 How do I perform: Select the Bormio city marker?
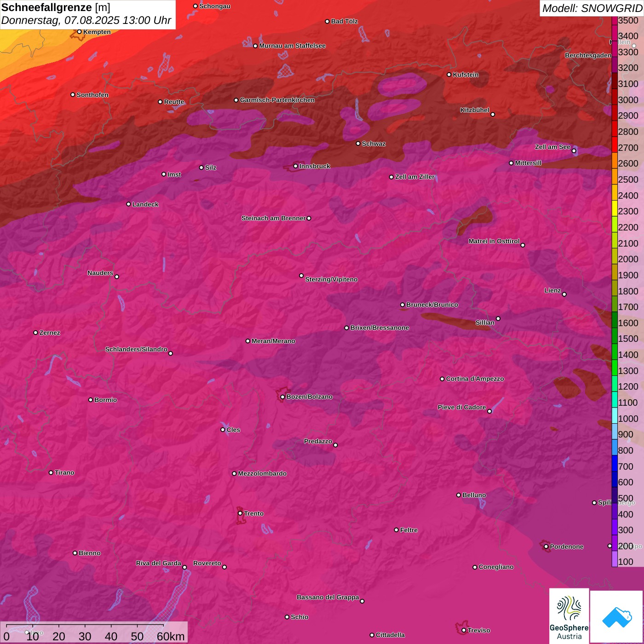click(x=91, y=400)
